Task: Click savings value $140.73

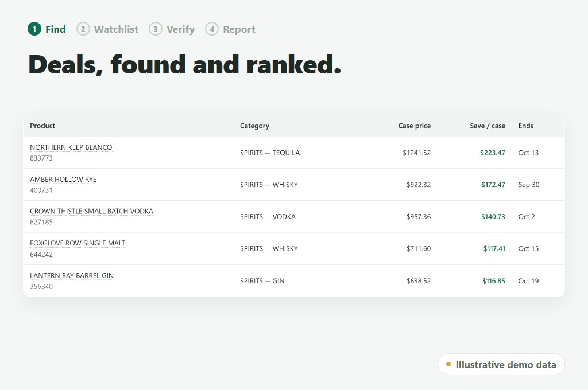Action: click(x=493, y=217)
